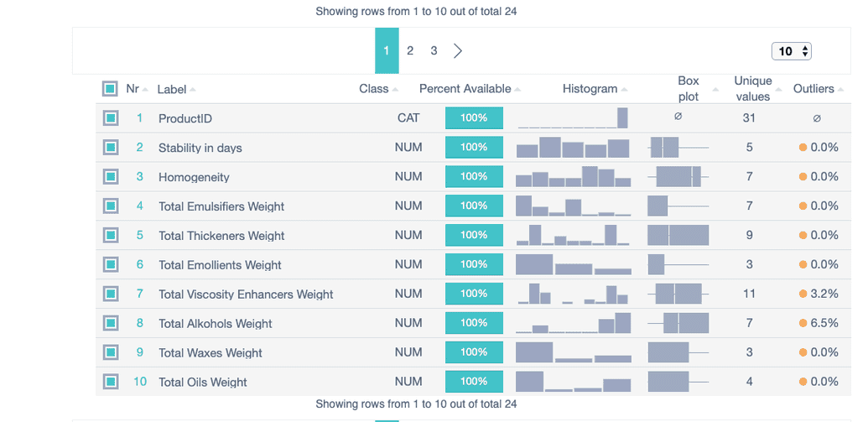Sort by Box plot column arrow
This screenshot has height=422, width=868.
coord(715,90)
